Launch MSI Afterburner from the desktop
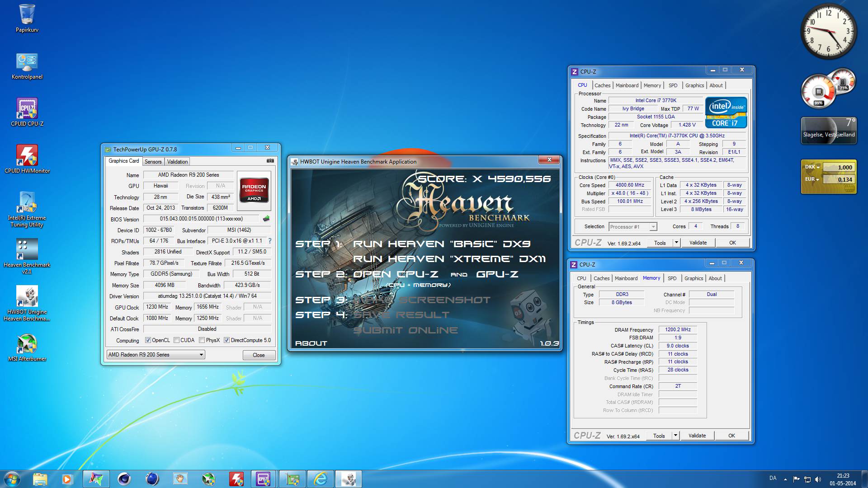The height and width of the screenshot is (488, 868). click(27, 348)
